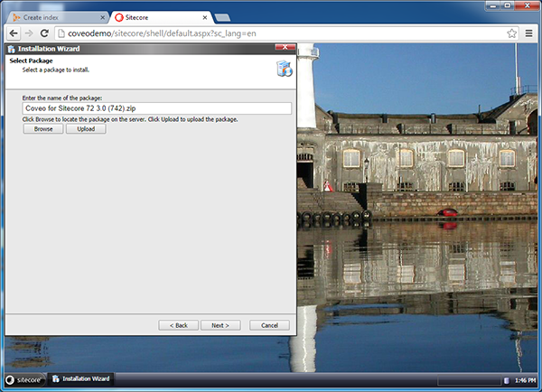Image resolution: width=542 pixels, height=392 pixels.
Task: Minimize the browser window
Action: (493, 5)
